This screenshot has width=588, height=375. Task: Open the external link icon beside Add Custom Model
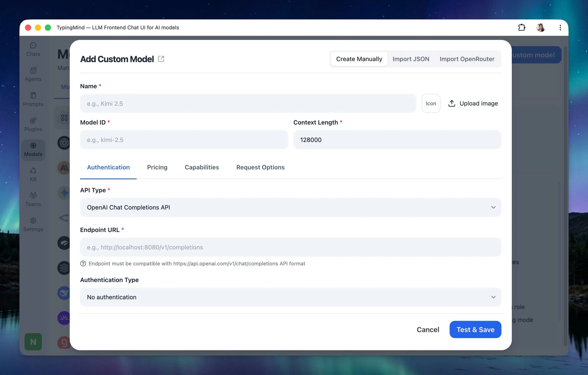coord(161,59)
